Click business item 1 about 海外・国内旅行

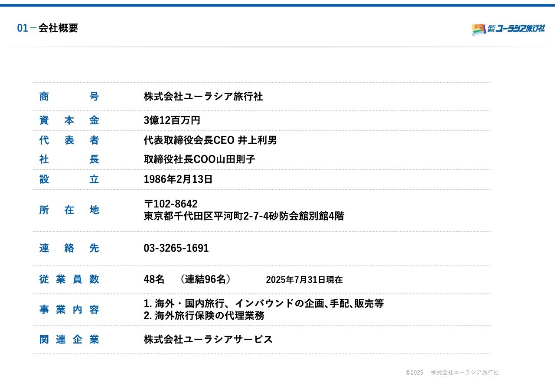pos(264,304)
